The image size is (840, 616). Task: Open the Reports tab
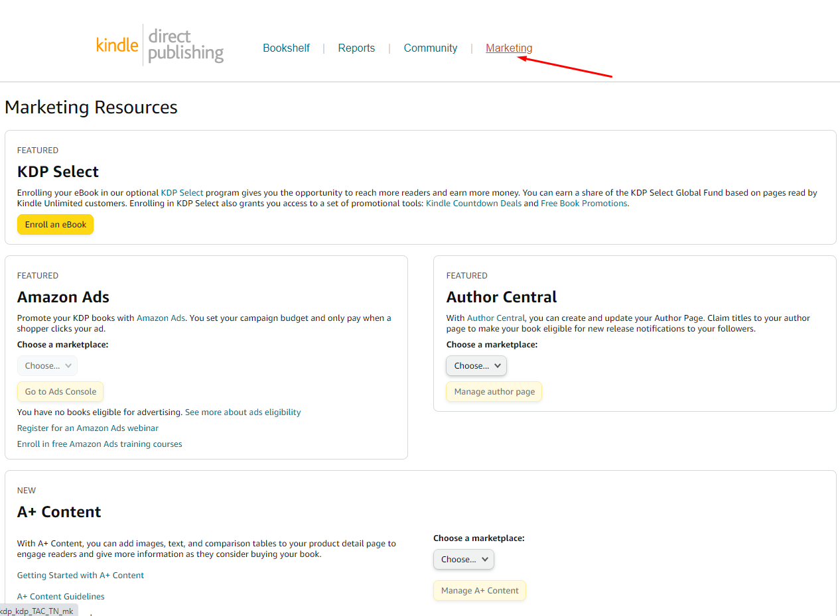coord(356,48)
